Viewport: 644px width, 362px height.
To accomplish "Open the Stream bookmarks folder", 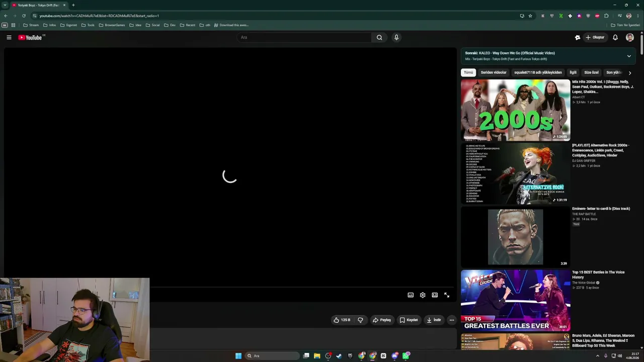I will [31, 25].
